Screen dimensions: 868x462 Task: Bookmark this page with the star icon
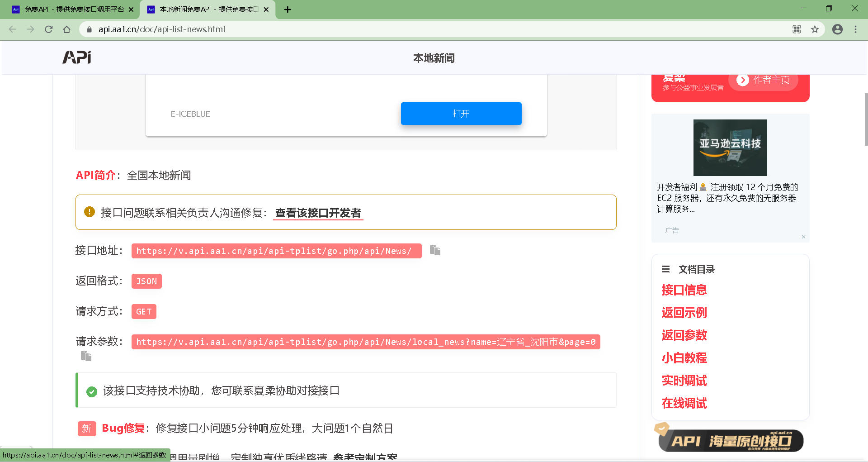815,29
